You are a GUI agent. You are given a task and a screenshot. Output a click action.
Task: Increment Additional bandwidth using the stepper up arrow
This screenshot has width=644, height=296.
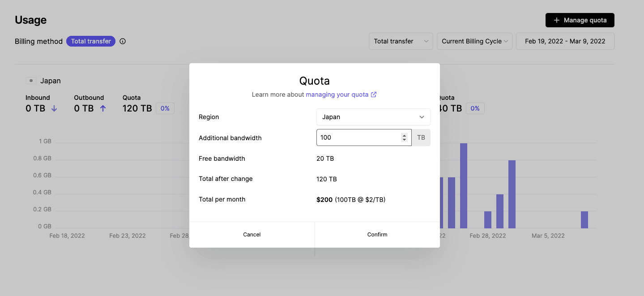[404, 135]
